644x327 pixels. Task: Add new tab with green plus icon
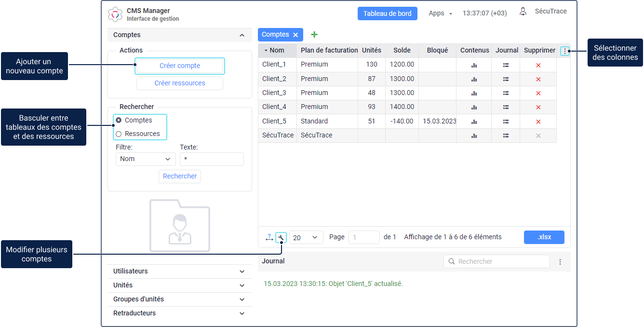point(314,35)
